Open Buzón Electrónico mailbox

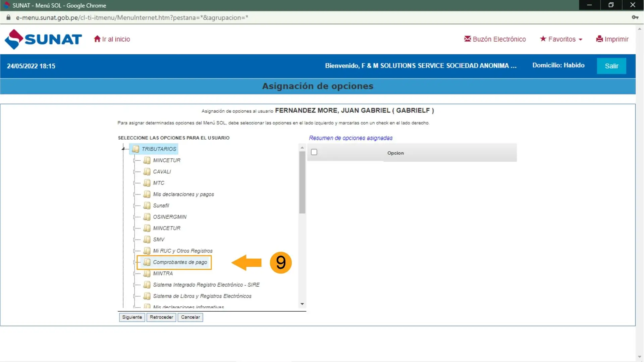point(495,39)
